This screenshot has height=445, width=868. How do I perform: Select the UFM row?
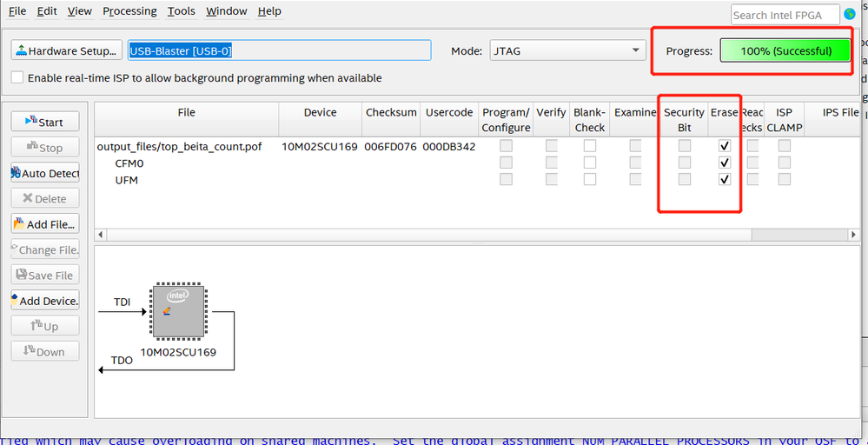pos(126,180)
